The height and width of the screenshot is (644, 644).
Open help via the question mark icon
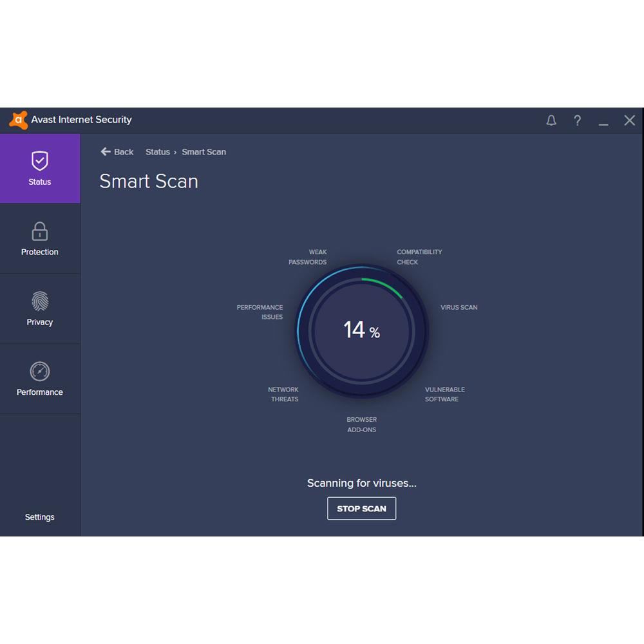tap(577, 120)
